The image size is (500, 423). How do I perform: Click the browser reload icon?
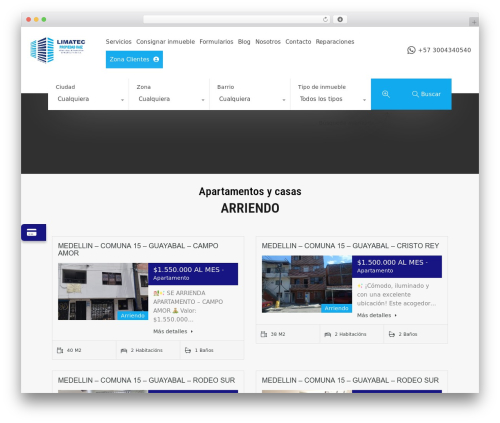click(325, 20)
